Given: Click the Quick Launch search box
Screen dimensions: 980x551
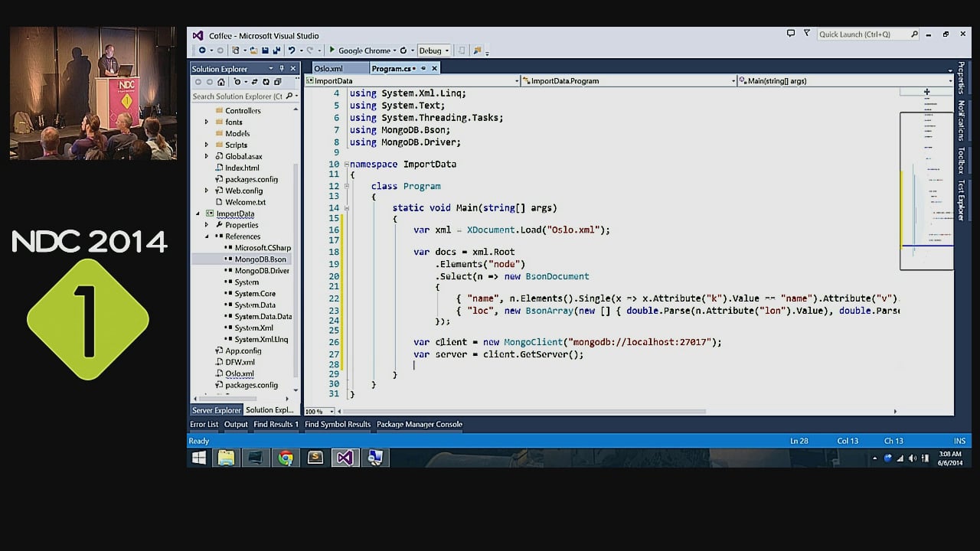Looking at the screenshot, I should [868, 34].
